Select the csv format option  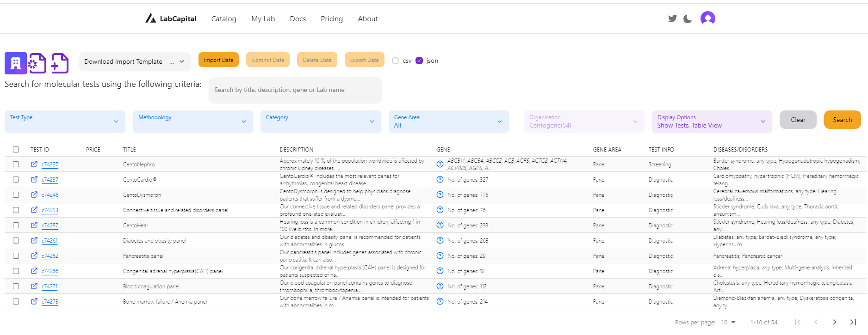click(x=396, y=61)
